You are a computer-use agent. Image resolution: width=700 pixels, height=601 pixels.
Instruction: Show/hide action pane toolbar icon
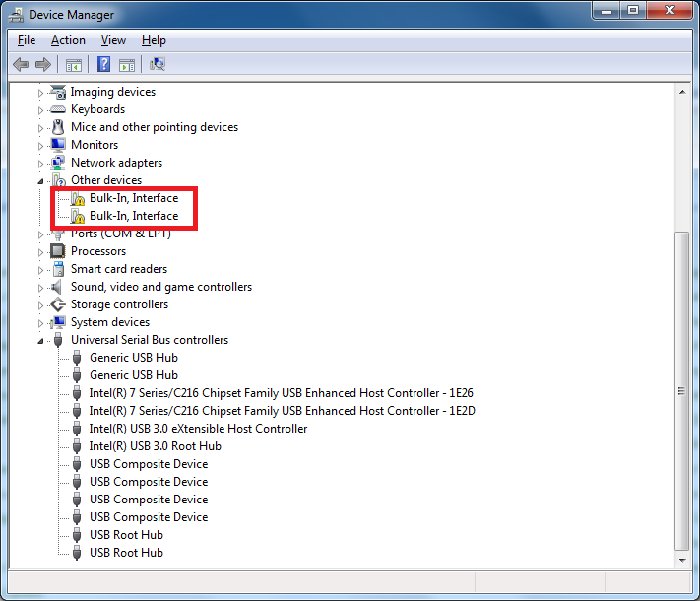[127, 65]
